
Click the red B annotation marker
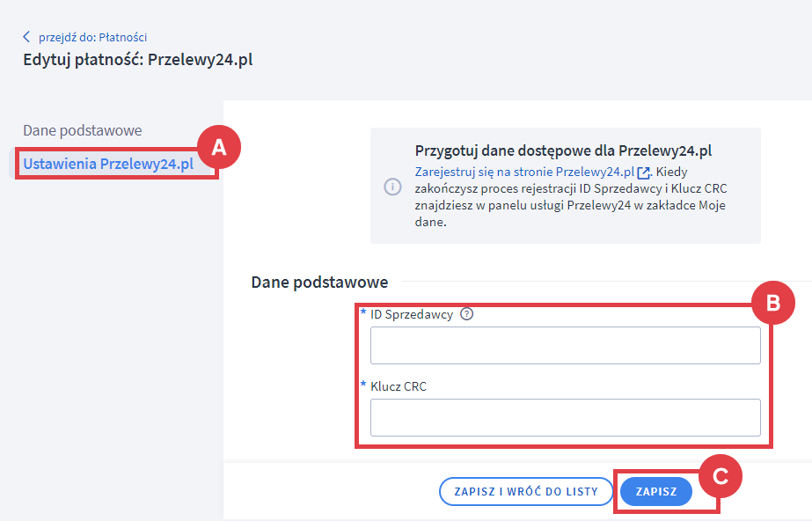coord(772,303)
